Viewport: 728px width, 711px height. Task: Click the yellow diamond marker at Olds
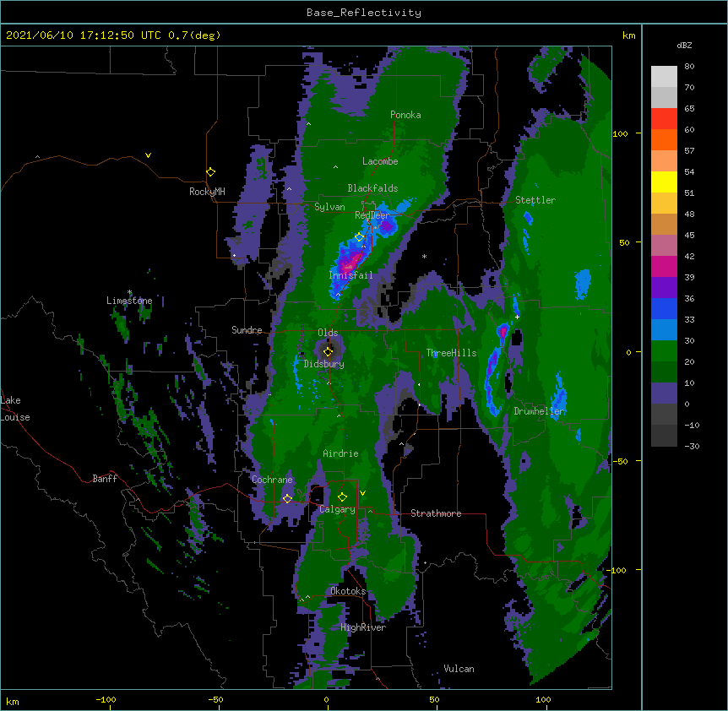329,351
